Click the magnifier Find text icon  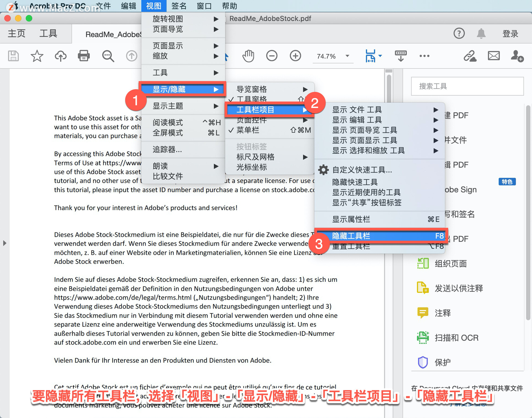click(x=108, y=56)
